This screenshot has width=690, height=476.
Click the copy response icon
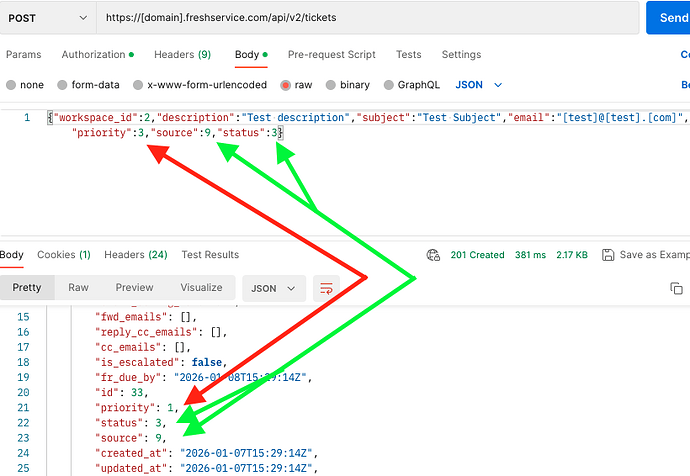(x=676, y=288)
